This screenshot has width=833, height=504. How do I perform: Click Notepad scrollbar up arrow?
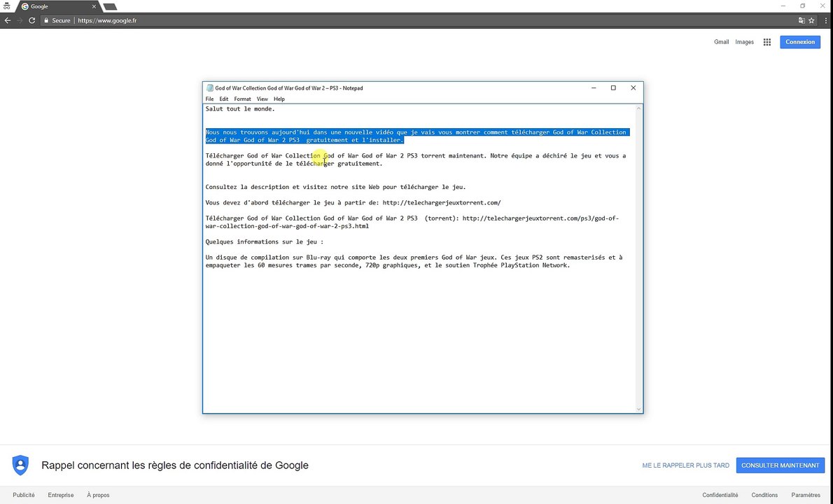(638, 108)
